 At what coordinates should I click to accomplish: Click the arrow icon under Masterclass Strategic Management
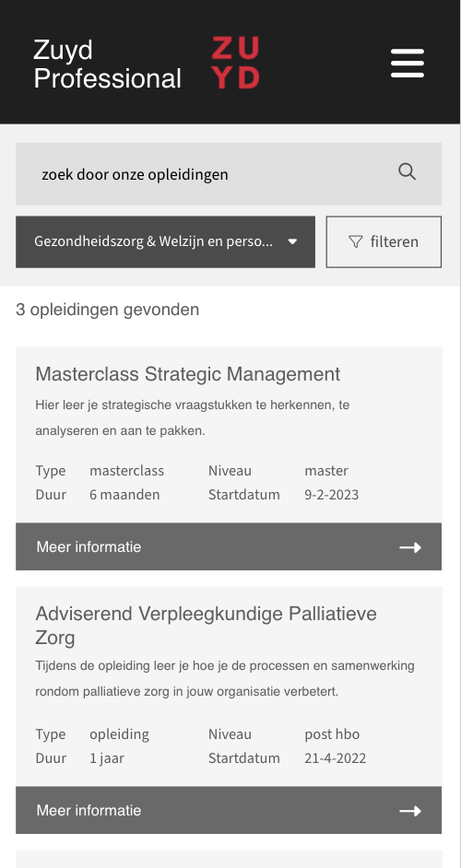click(x=410, y=547)
